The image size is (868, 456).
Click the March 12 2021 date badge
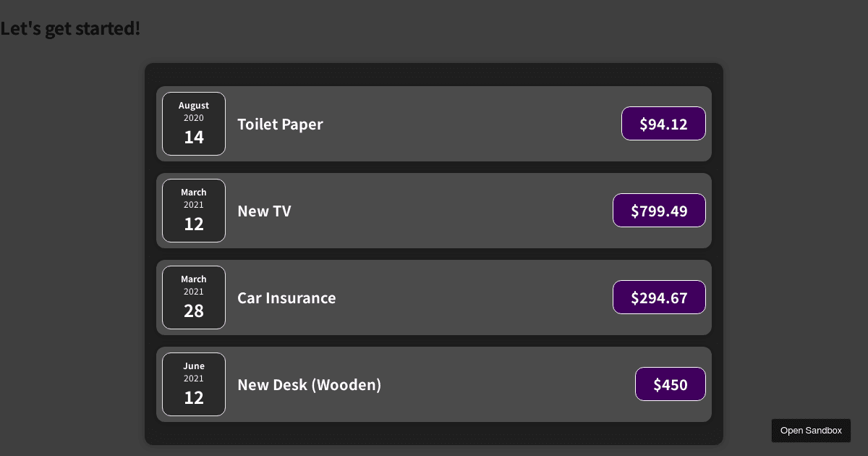(x=194, y=211)
